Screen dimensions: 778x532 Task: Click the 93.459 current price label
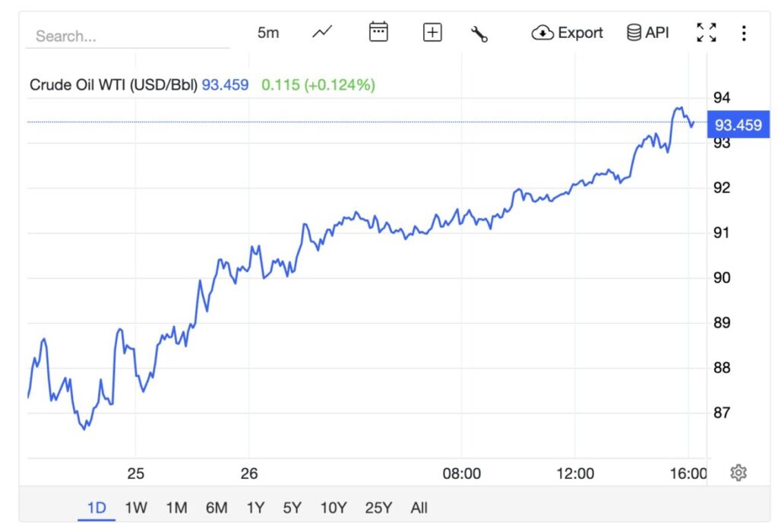pos(738,125)
